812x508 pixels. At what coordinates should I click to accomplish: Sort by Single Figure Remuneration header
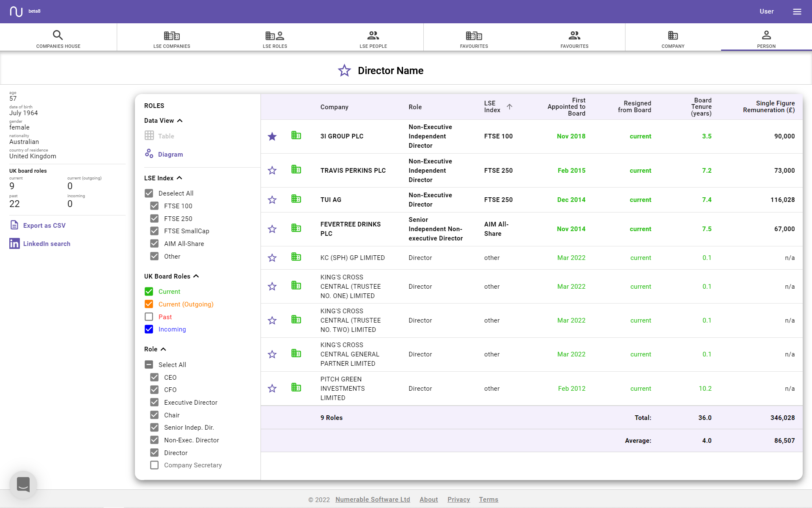[x=769, y=107]
